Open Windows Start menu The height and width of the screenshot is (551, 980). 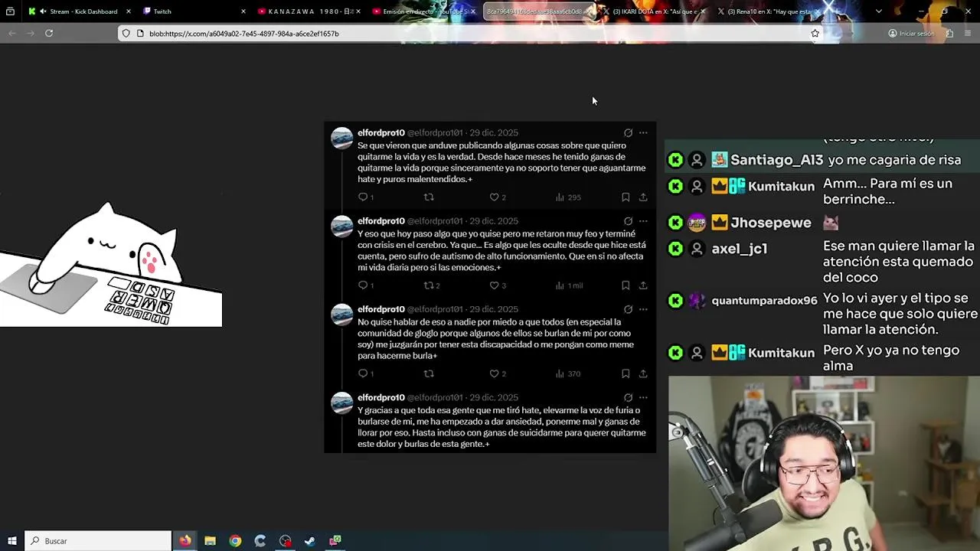click(x=11, y=541)
